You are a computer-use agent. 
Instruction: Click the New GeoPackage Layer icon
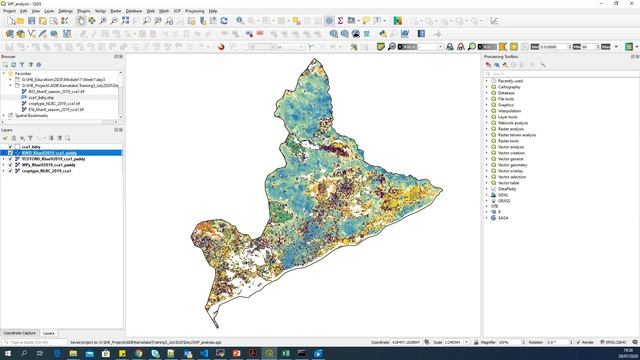20,34
